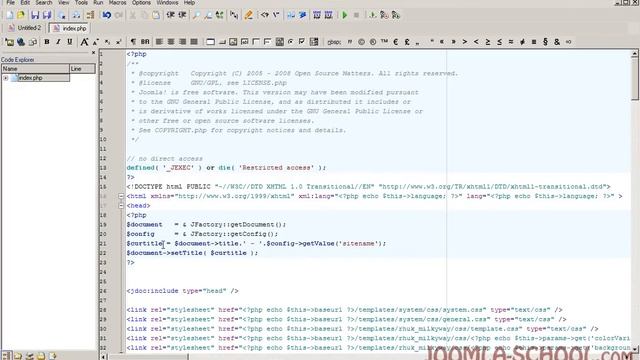Insert euro € symbol

pos(396,42)
